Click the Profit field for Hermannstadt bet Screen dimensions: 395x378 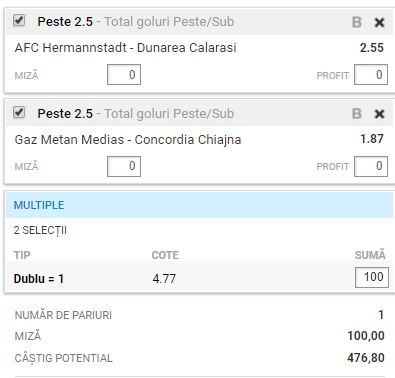[x=371, y=75]
